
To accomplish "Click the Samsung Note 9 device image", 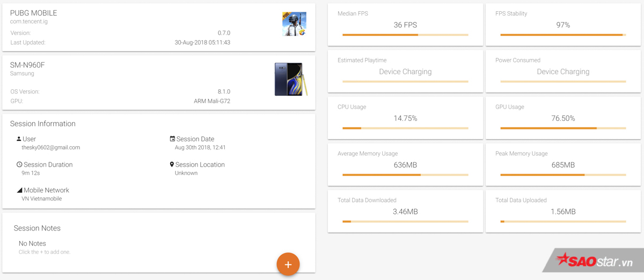I will click(290, 79).
